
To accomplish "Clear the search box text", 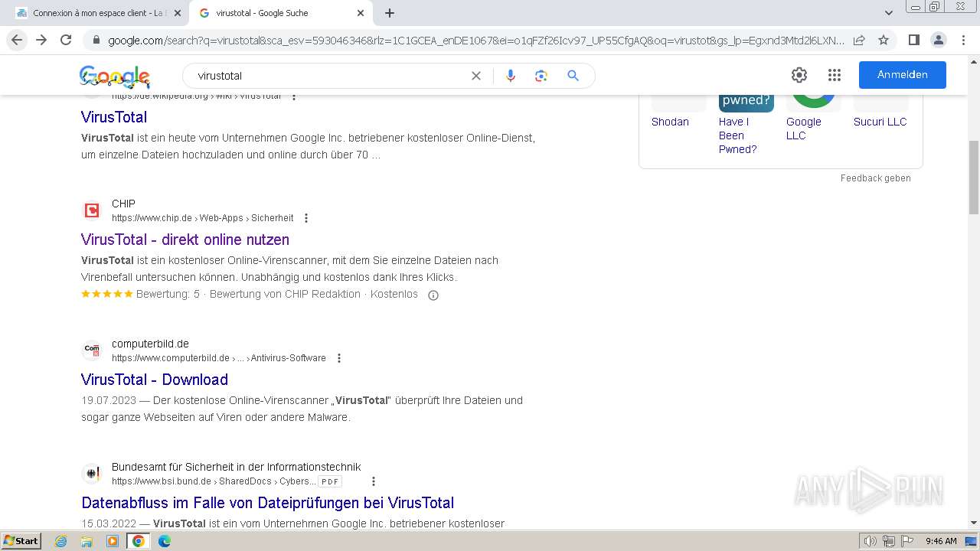I will point(476,76).
